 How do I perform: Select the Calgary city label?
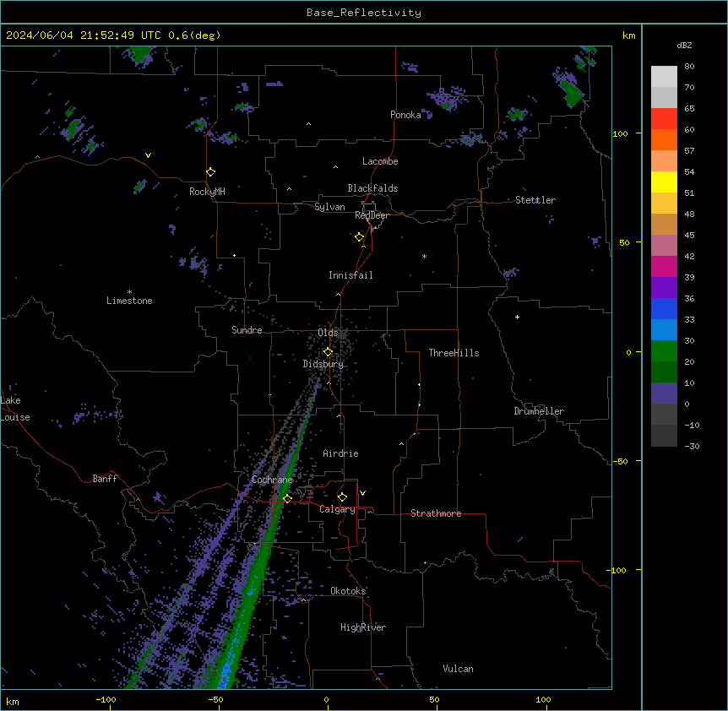[337, 509]
